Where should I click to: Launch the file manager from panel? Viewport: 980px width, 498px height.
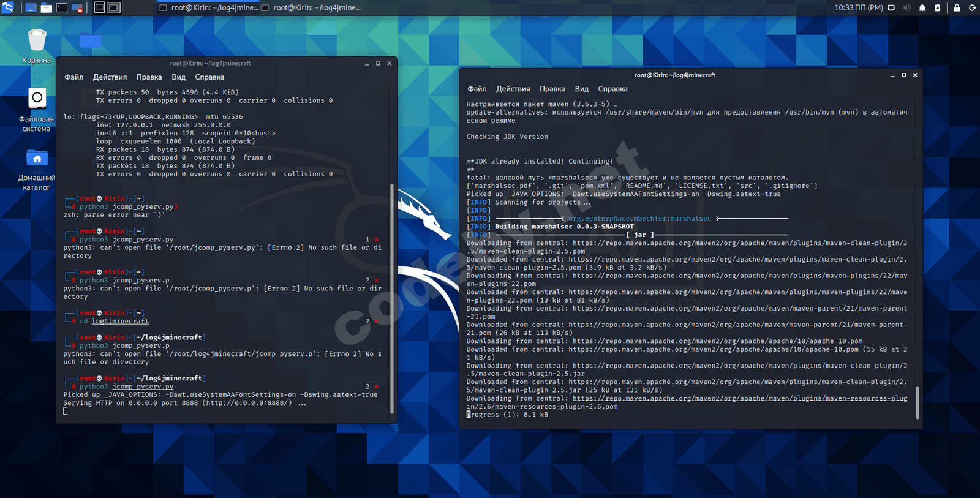pos(47,7)
